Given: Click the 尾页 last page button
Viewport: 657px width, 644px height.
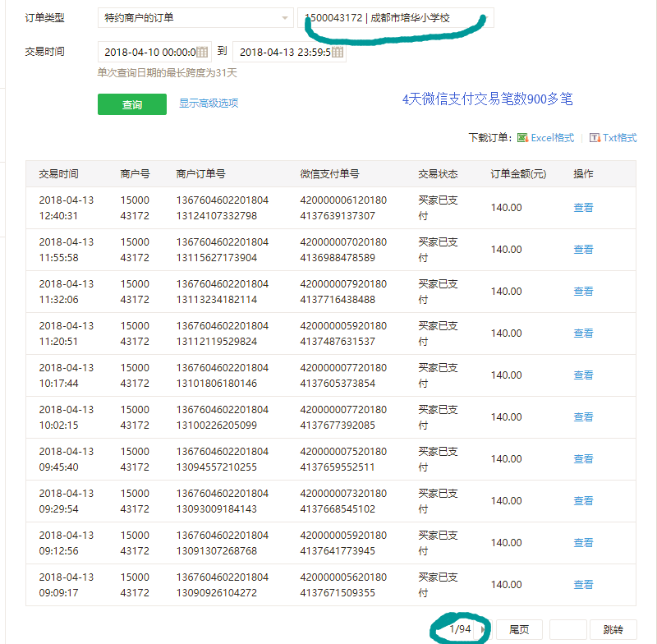Looking at the screenshot, I should [519, 629].
